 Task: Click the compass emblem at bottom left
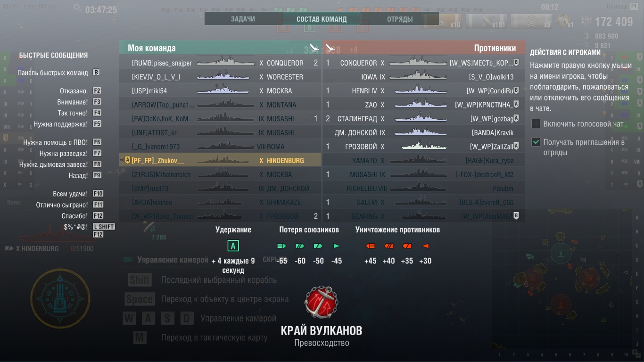tap(60, 298)
